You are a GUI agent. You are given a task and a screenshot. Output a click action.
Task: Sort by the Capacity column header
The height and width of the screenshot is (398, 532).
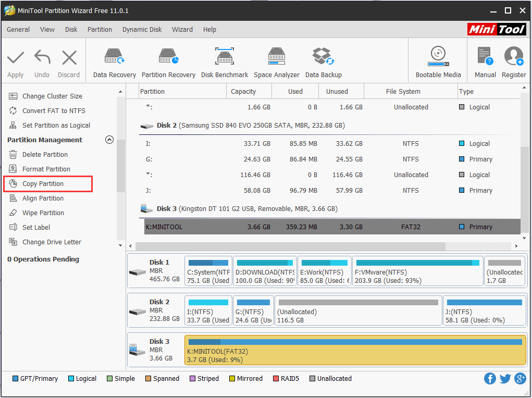[x=249, y=91]
